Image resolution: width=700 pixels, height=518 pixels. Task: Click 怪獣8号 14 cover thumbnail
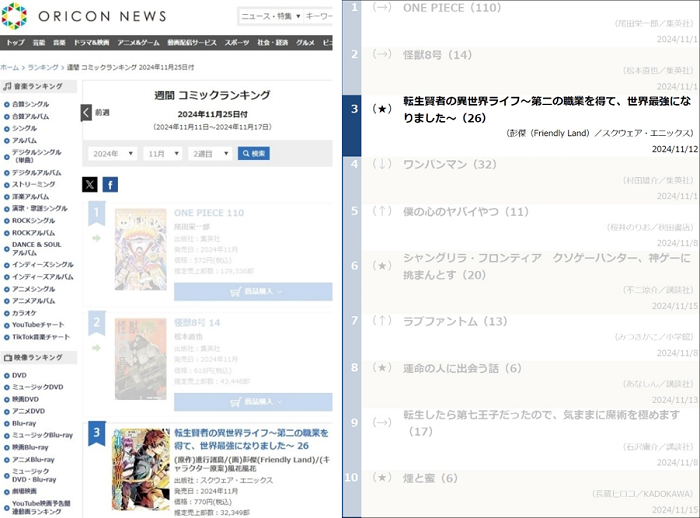[141, 359]
